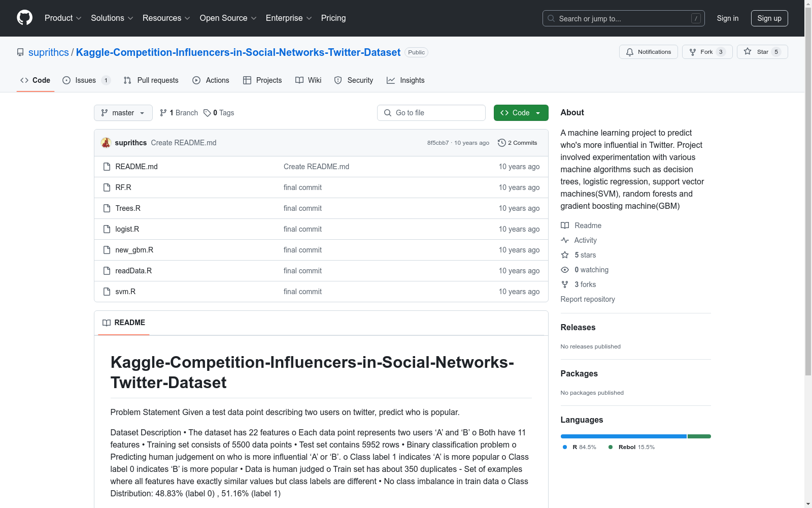This screenshot has height=508, width=812.
Task: Click the eye icon beside 0 watching
Action: 565,270
